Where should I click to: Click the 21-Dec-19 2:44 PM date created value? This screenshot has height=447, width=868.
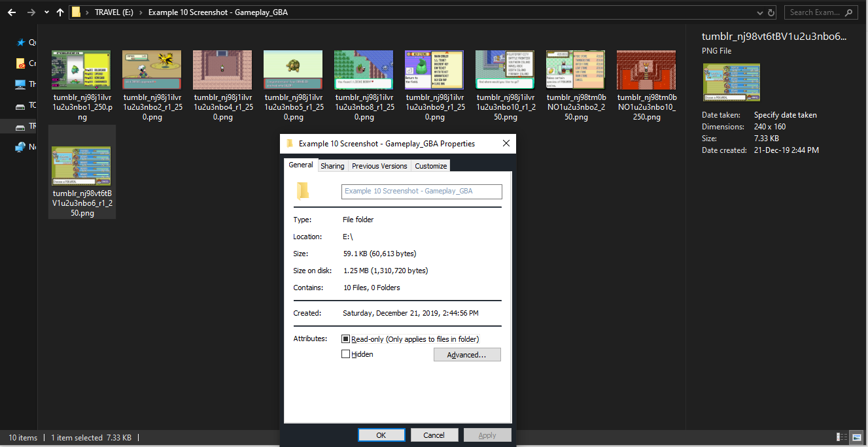(786, 150)
